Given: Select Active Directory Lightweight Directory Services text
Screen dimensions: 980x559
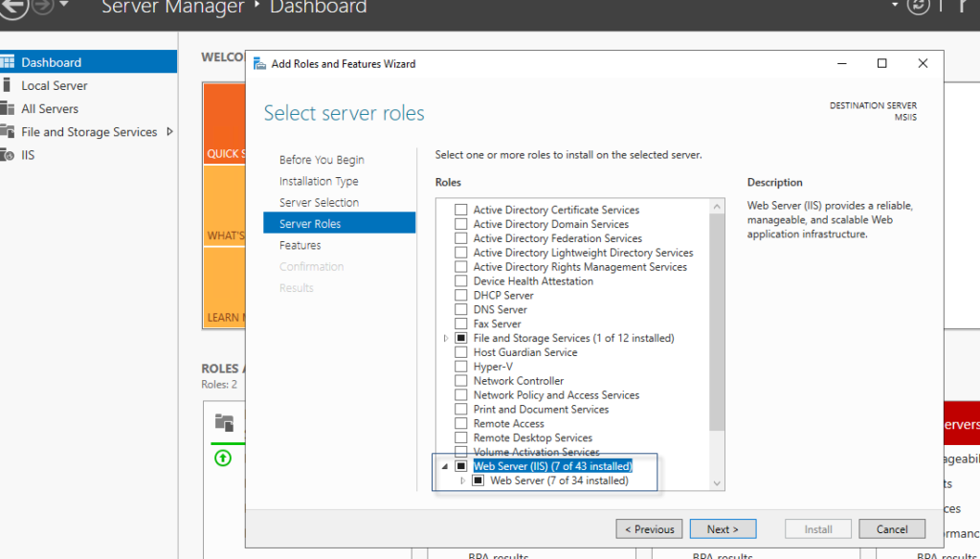Looking at the screenshot, I should [583, 253].
